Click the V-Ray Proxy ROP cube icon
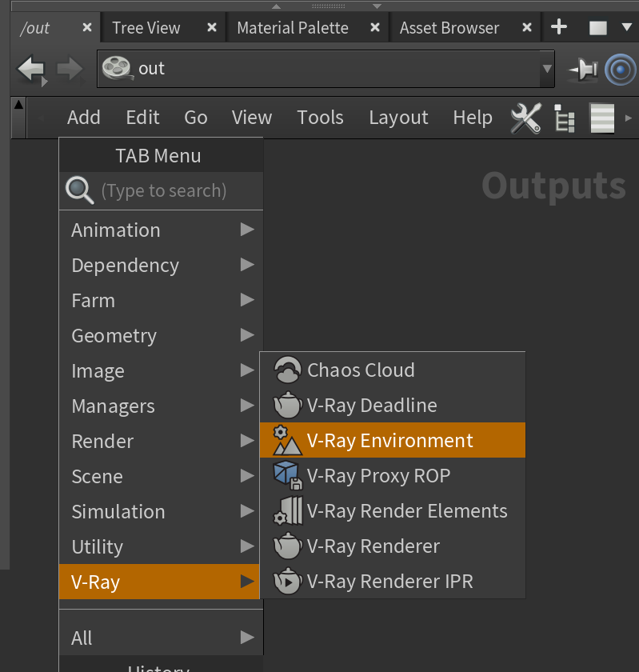This screenshot has width=639, height=672. pos(288,475)
